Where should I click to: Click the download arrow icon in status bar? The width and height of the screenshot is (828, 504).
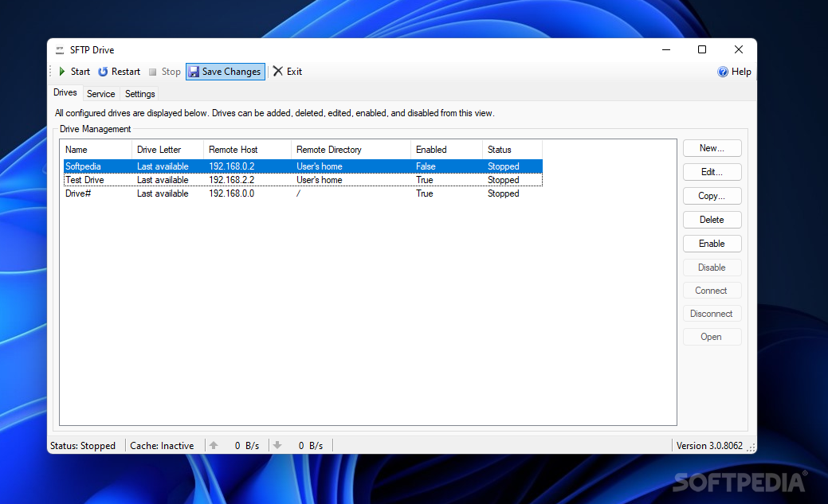pos(277,445)
